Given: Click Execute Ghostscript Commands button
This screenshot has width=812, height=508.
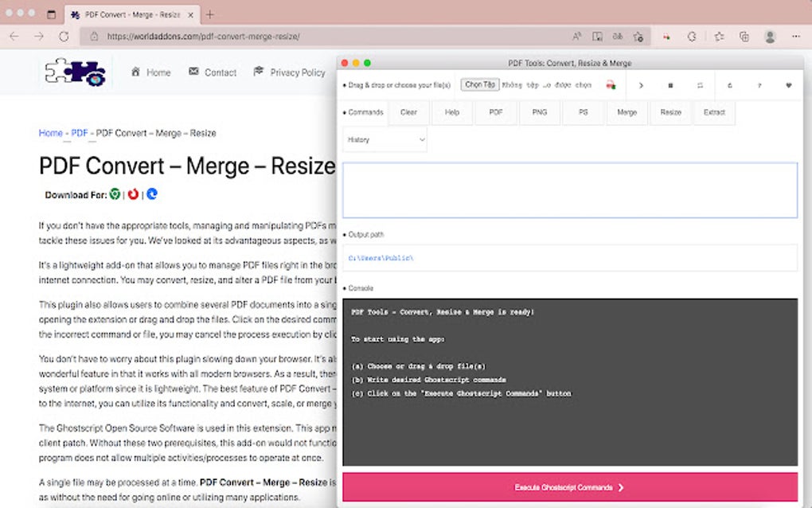Looking at the screenshot, I should (x=570, y=487).
